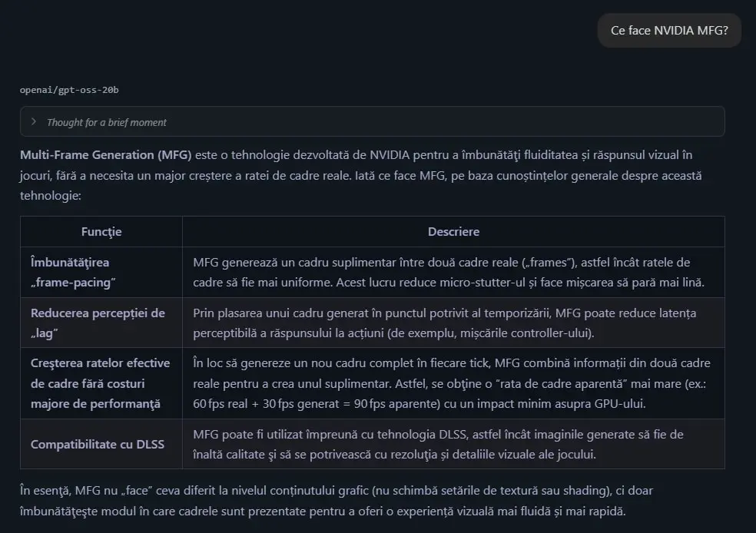Select the "Reducerea percepției de „lag”" cell
This screenshot has height=533, width=756.
[101, 323]
